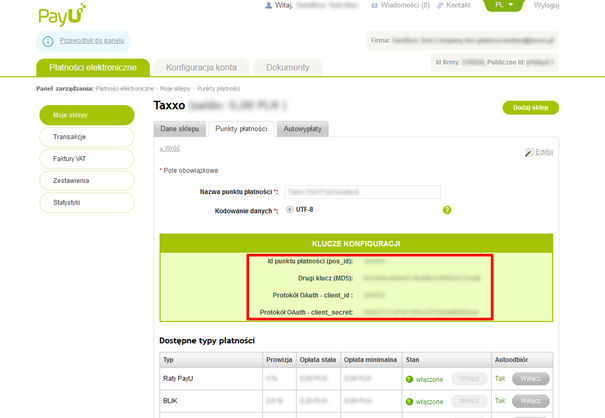
Task: Select the UTF-8 radio button
Action: tap(289, 210)
